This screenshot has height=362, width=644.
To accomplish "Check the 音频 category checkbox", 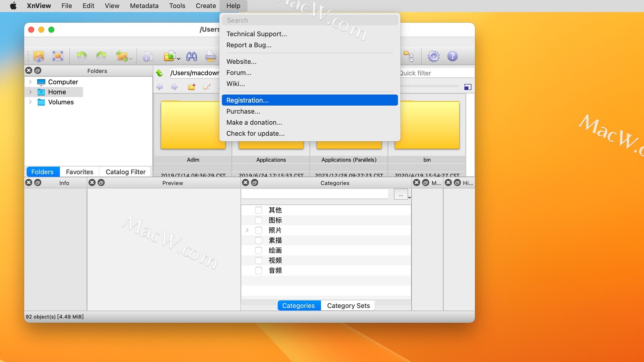I will (259, 270).
